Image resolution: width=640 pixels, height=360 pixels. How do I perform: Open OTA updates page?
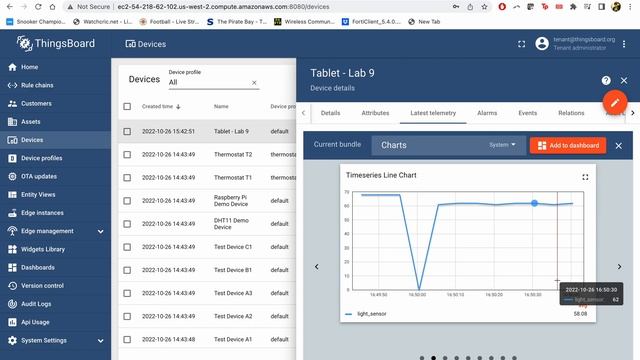55,176
